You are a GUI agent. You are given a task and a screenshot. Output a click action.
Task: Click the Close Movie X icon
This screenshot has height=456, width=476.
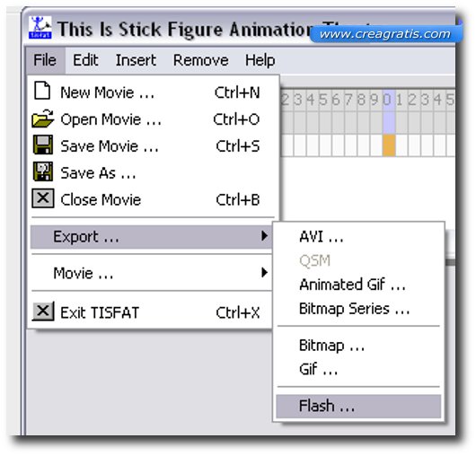[x=43, y=198]
